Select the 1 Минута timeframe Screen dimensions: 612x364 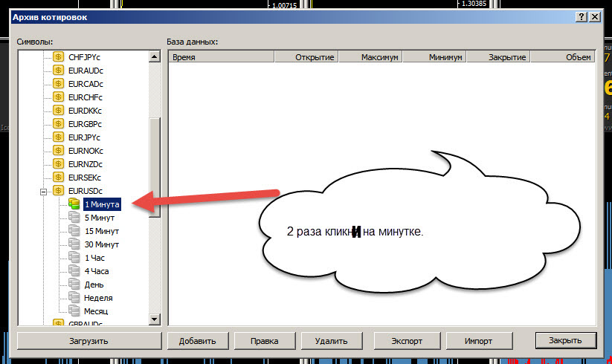pyautogui.click(x=102, y=204)
